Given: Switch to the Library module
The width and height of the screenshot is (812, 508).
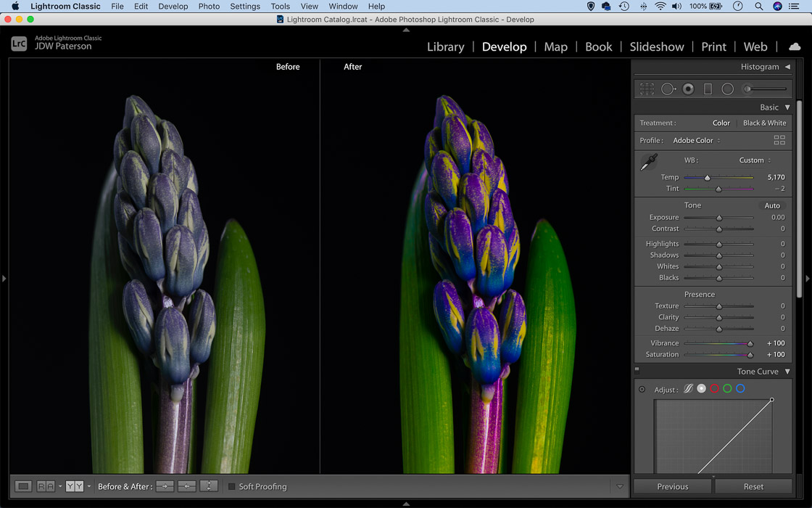Looking at the screenshot, I should pyautogui.click(x=445, y=46).
